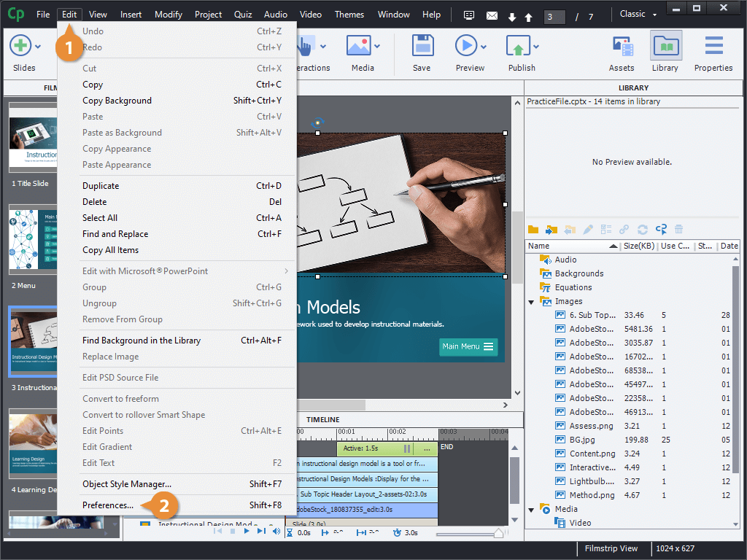This screenshot has height=560, width=747.
Task: Select Find and Replace menu entry
Action: pyautogui.click(x=115, y=234)
